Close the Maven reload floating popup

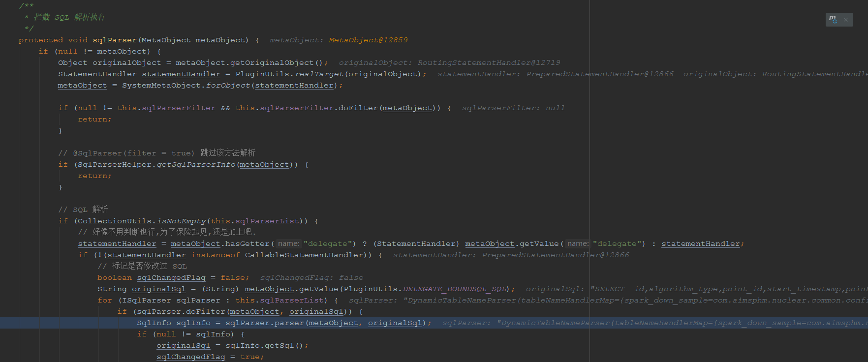click(x=846, y=20)
